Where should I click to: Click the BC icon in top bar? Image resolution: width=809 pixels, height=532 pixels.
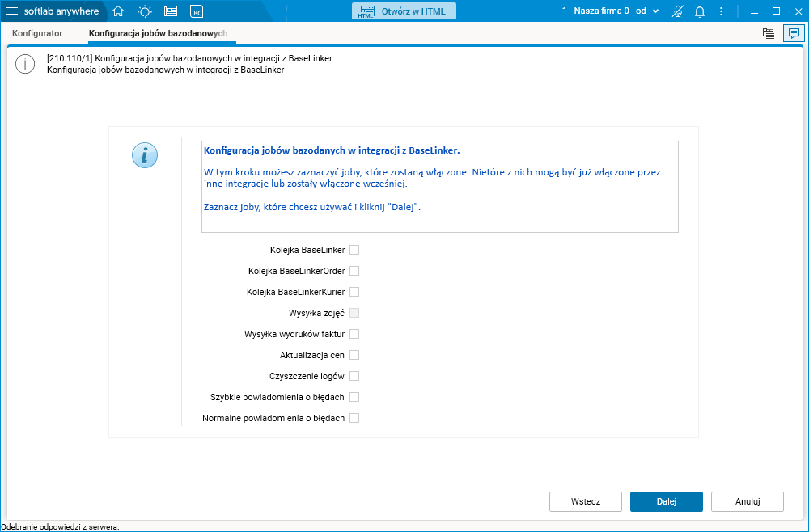pos(197,12)
